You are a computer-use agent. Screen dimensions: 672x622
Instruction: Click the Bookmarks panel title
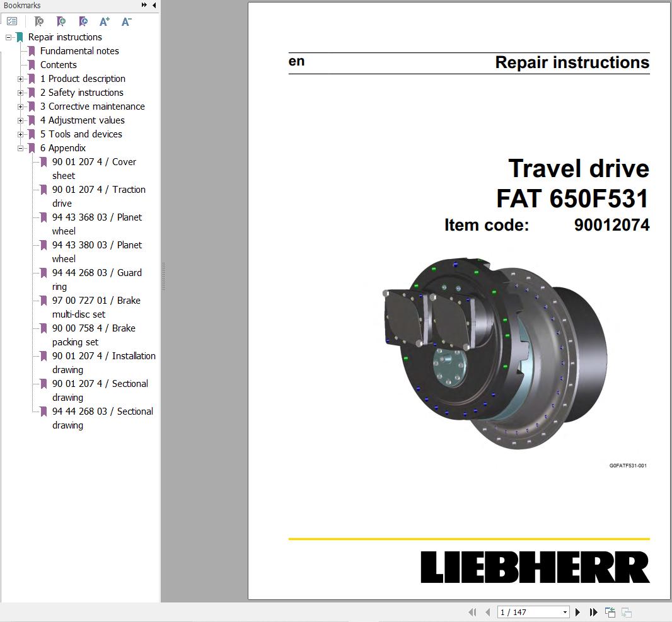point(22,5)
